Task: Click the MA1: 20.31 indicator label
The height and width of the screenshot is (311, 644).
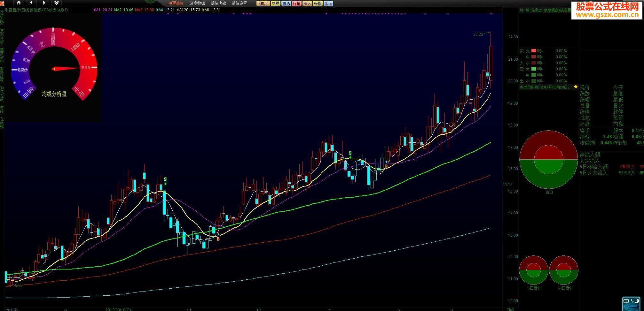Action: click(103, 10)
